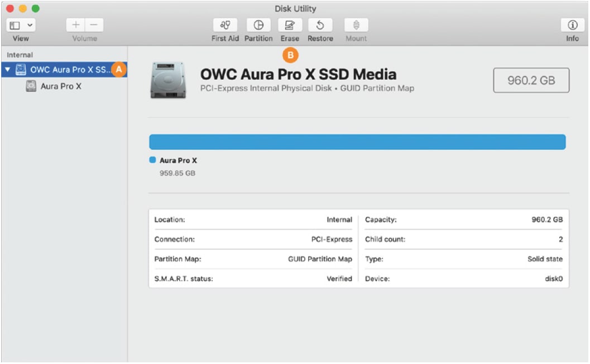Select the Aura Pro X volume in the sidebar
590x364 pixels.
click(61, 86)
